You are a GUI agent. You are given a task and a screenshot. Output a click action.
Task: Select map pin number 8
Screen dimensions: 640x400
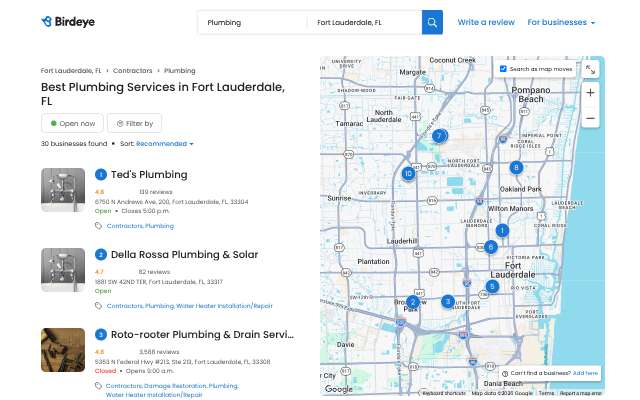coord(516,167)
